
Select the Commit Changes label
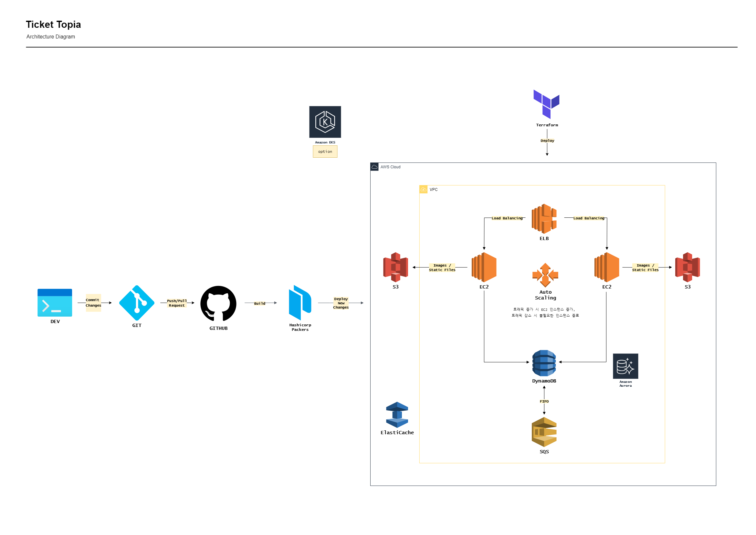click(x=93, y=302)
